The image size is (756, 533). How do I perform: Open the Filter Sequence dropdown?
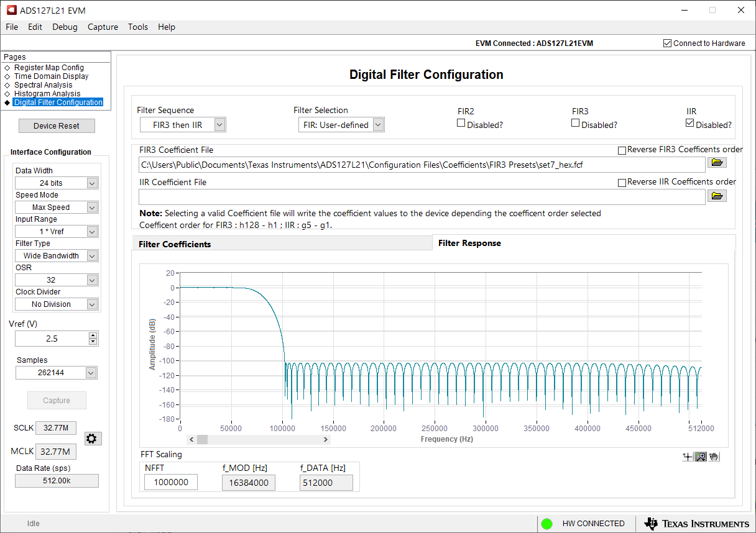point(219,125)
